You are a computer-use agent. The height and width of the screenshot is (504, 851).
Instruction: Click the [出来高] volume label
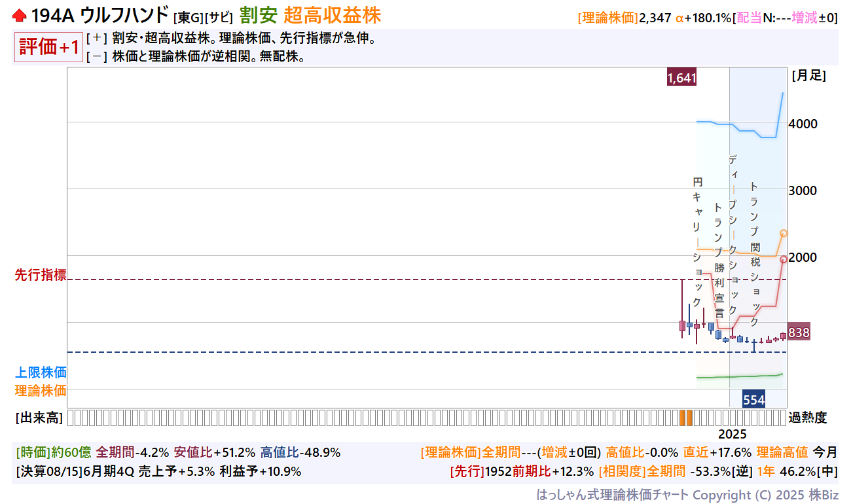pos(39,418)
